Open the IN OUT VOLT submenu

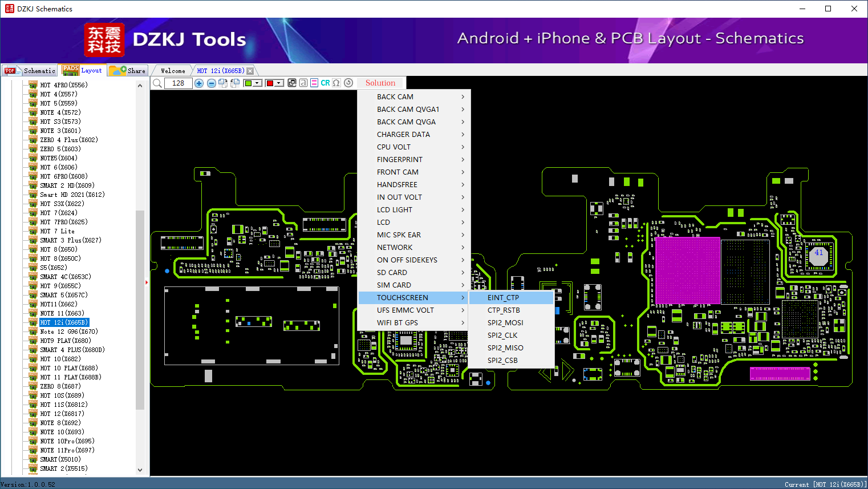413,197
